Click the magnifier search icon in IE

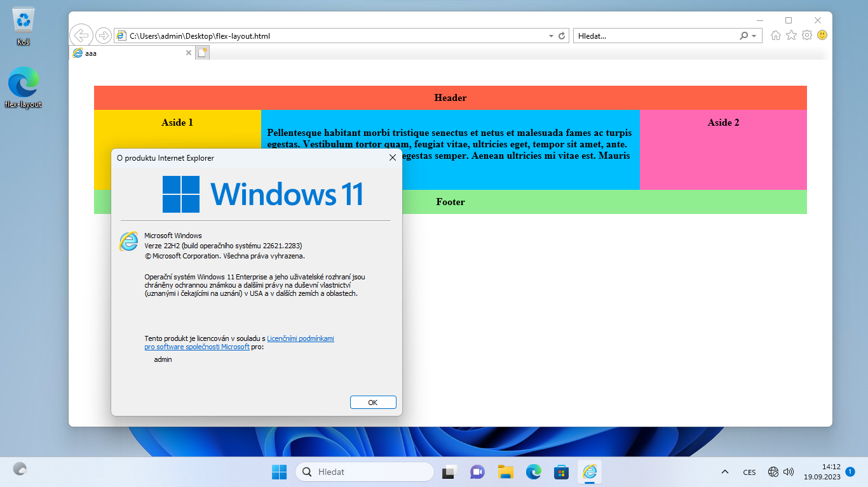tap(743, 36)
